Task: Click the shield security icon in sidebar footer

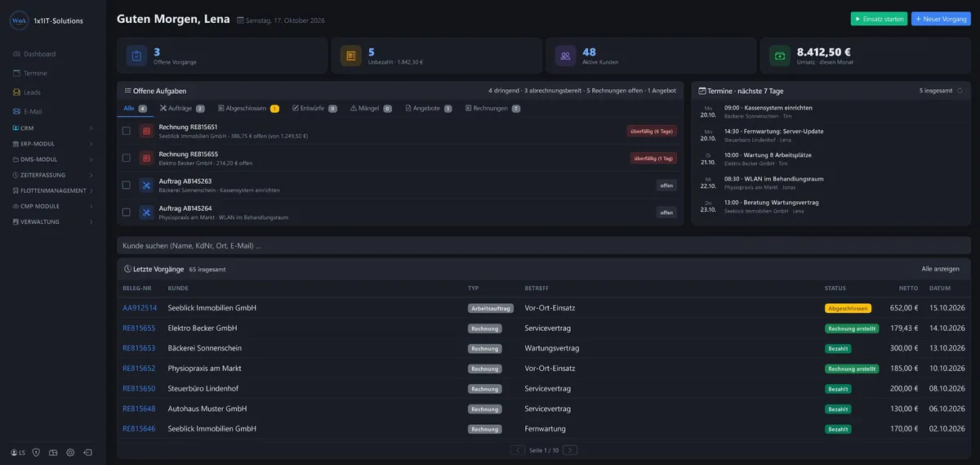Action: tap(36, 452)
